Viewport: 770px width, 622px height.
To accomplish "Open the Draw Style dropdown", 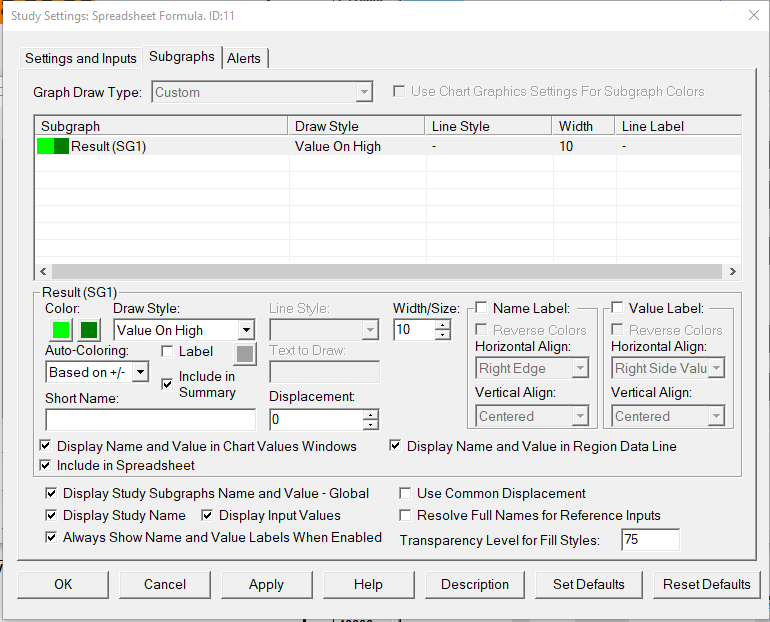I will click(x=246, y=330).
